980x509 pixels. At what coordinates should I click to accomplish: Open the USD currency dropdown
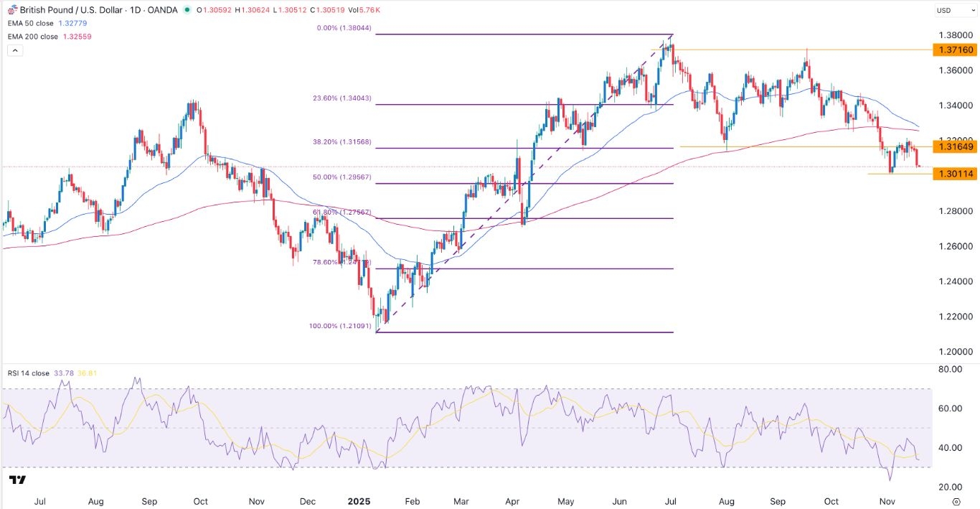point(954,10)
